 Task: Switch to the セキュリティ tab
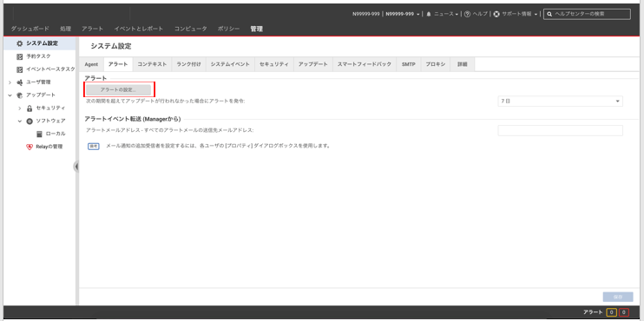pos(274,64)
